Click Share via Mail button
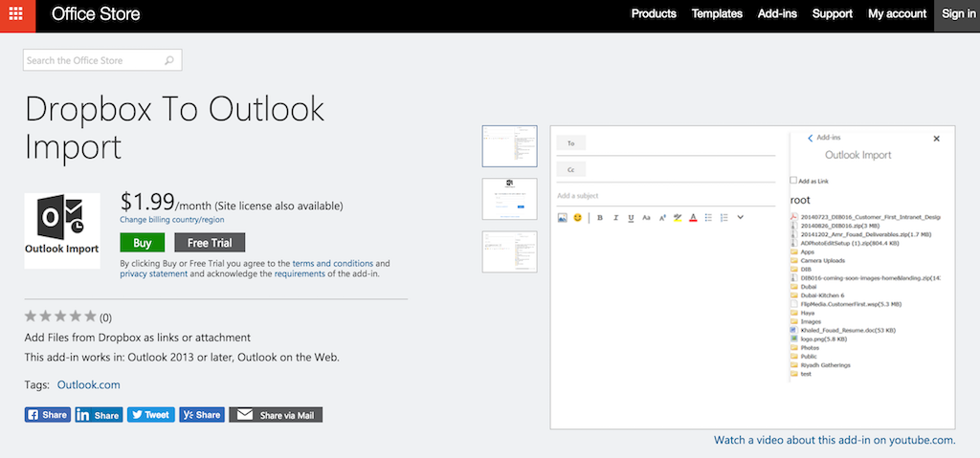The width and height of the screenshot is (980, 458). pos(276,415)
